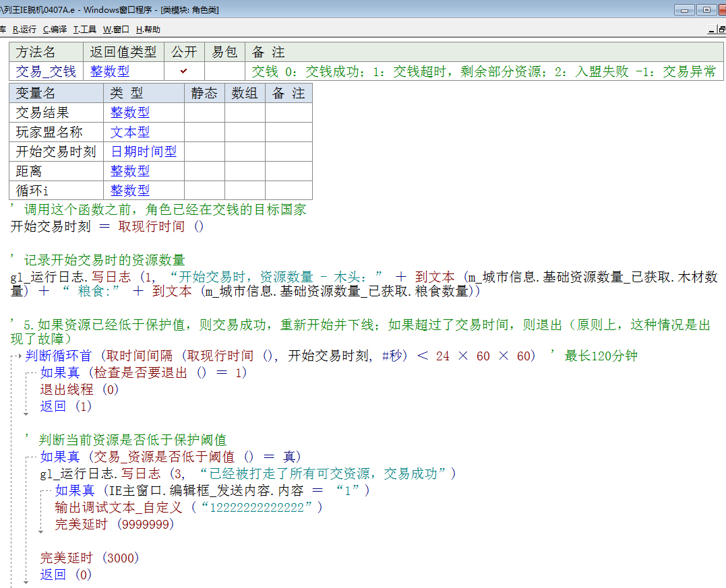
Task: Select the 日期时间型 type cell
Action: coord(144,152)
